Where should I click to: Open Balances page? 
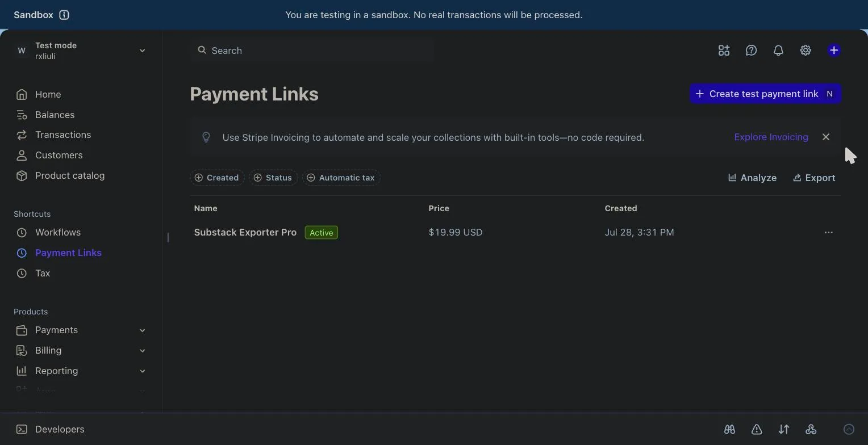[x=45, y=115]
